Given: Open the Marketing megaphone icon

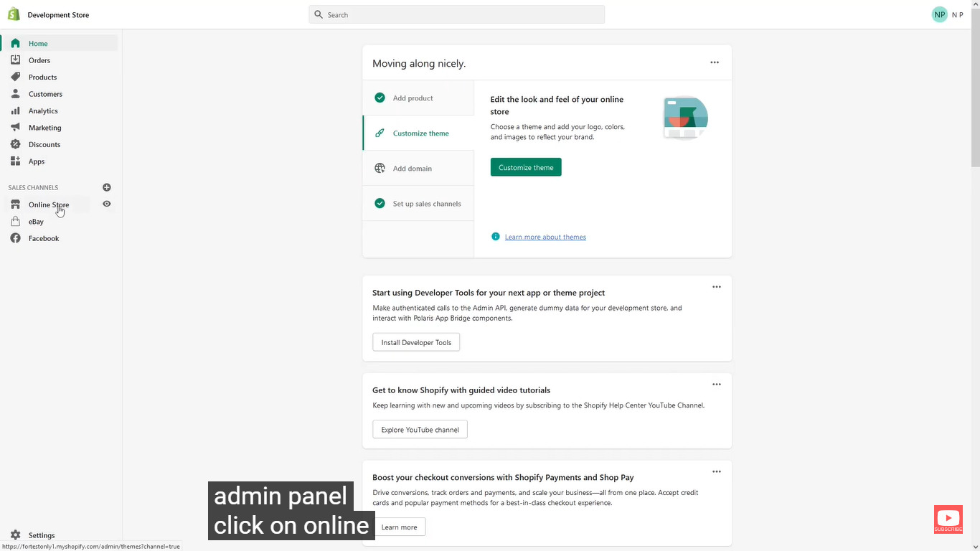Looking at the screenshot, I should pos(15,128).
